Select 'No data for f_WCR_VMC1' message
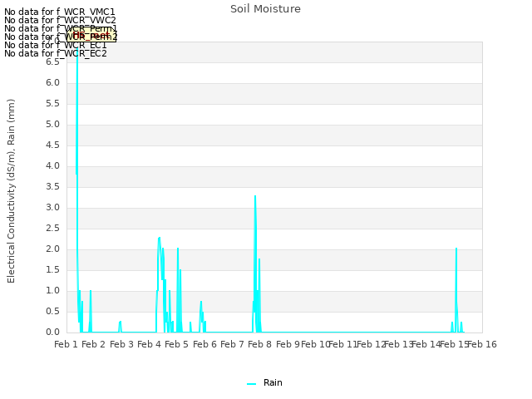This screenshot has width=532, height=399. (60, 12)
